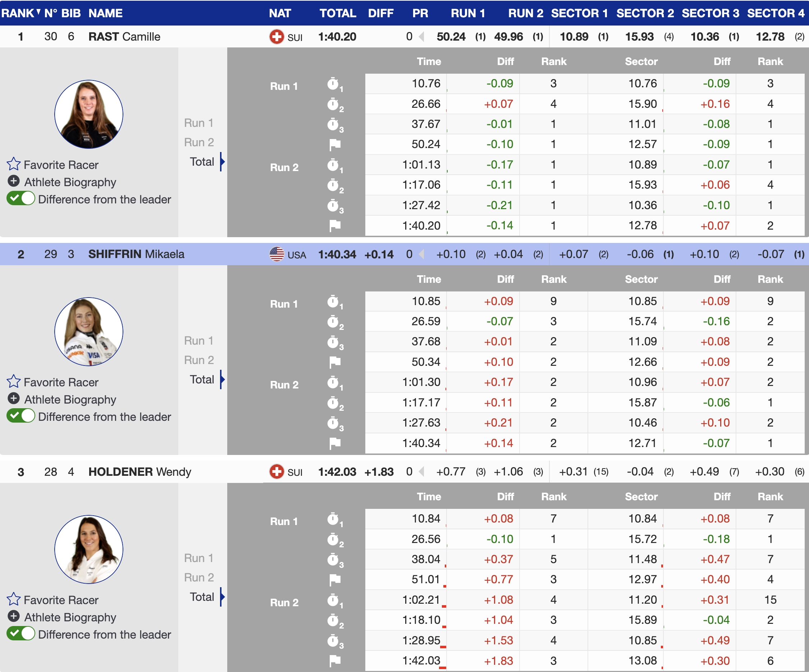The image size is (809, 672).
Task: Click Switzerland flag icon beside Holdener
Action: click(x=276, y=472)
